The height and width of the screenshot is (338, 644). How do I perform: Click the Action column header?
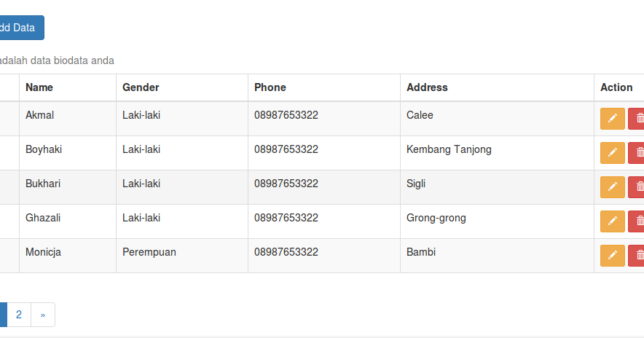(x=616, y=87)
